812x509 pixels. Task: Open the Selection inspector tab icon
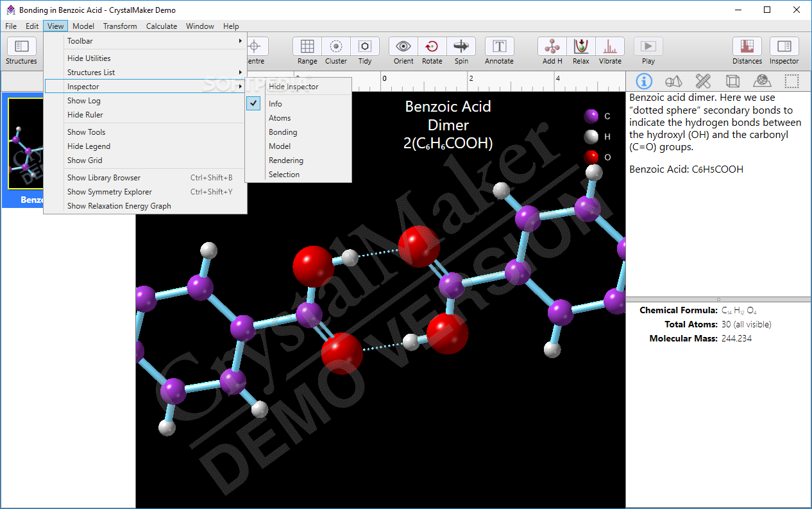pos(792,81)
